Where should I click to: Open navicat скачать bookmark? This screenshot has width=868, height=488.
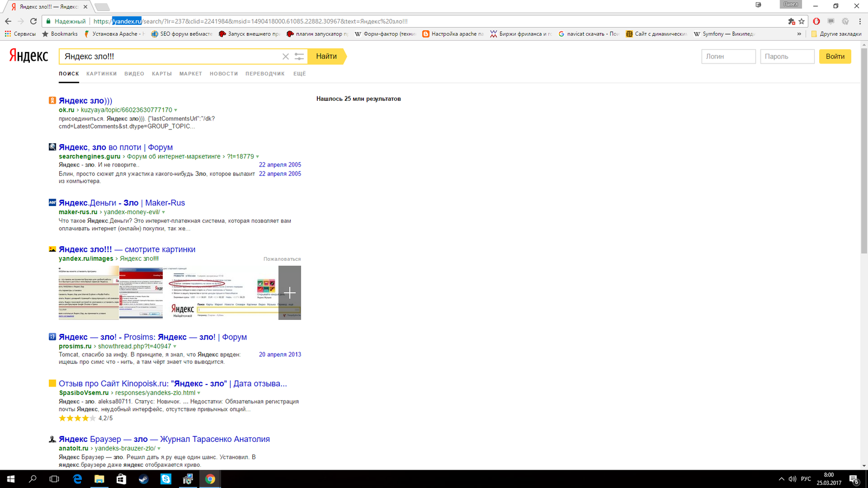589,34
